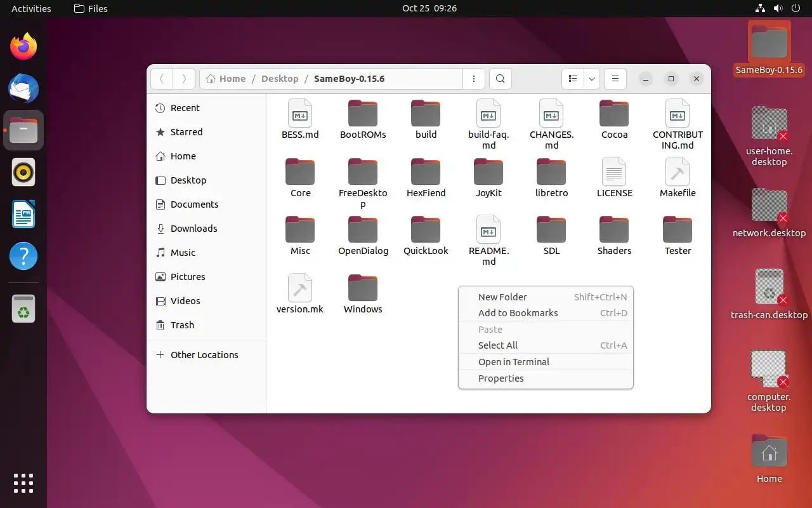The width and height of the screenshot is (812, 508).
Task: Select the Windows folder
Action: (x=363, y=294)
